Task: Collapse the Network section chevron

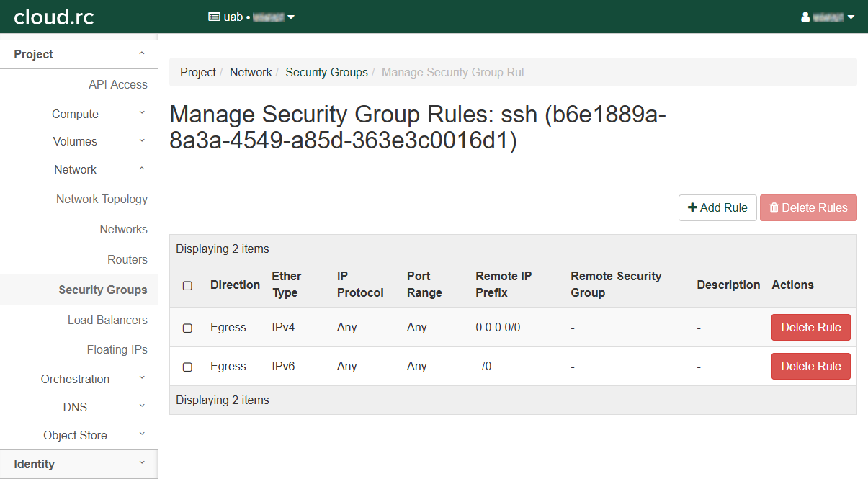Action: 142,169
